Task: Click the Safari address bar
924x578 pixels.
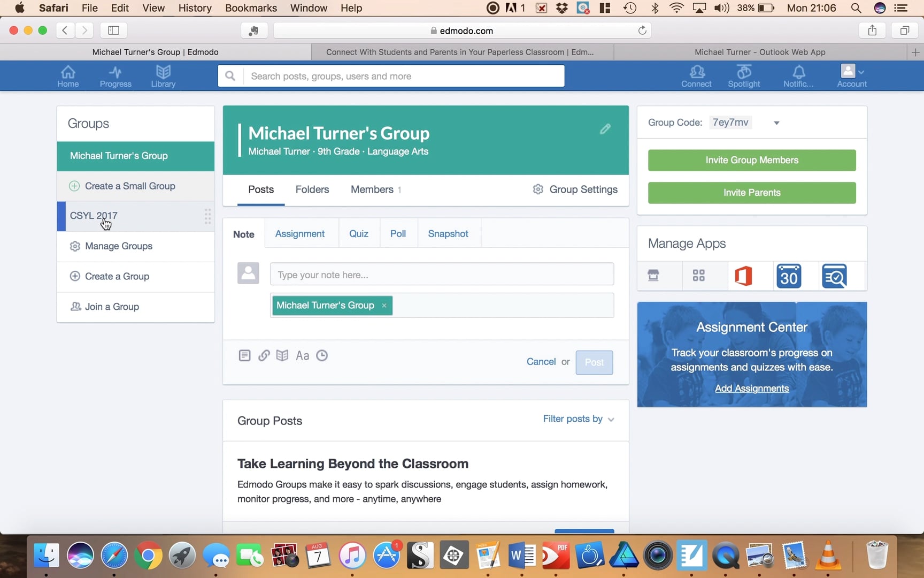Action: pyautogui.click(x=462, y=31)
